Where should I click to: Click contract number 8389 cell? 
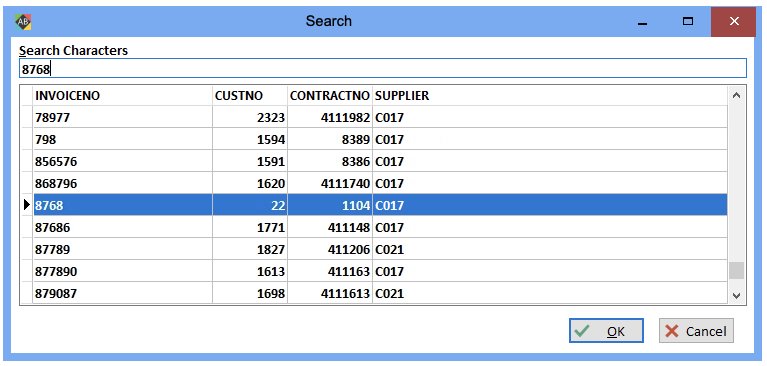coord(330,139)
